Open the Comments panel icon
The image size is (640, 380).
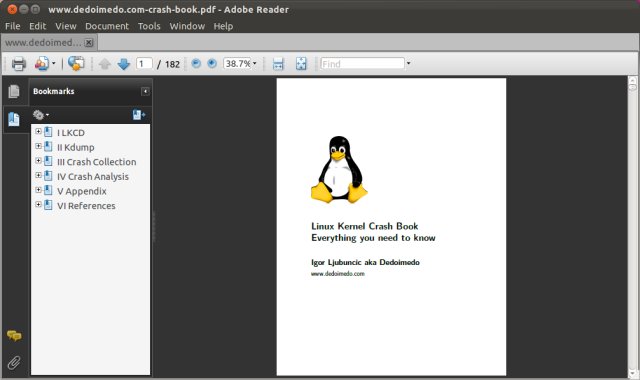coord(14,336)
